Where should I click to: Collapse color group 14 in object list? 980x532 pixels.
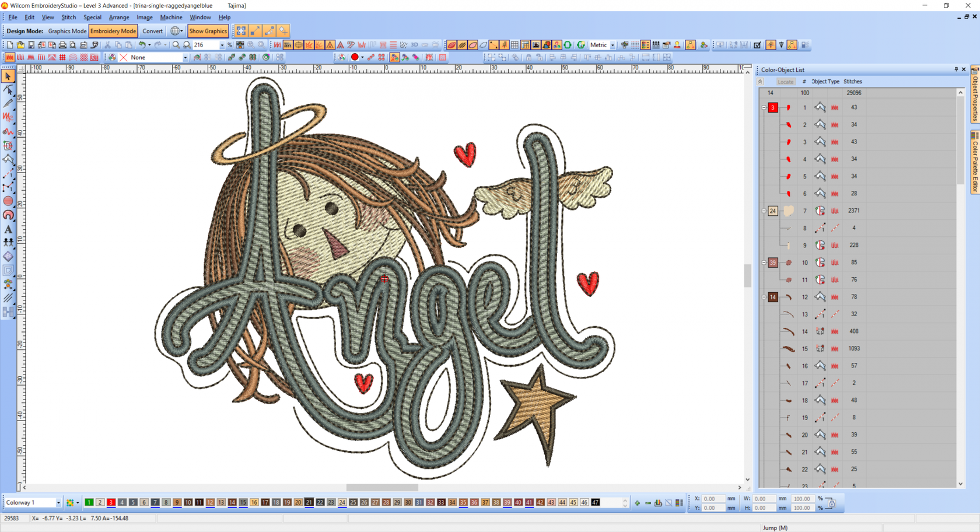(764, 297)
